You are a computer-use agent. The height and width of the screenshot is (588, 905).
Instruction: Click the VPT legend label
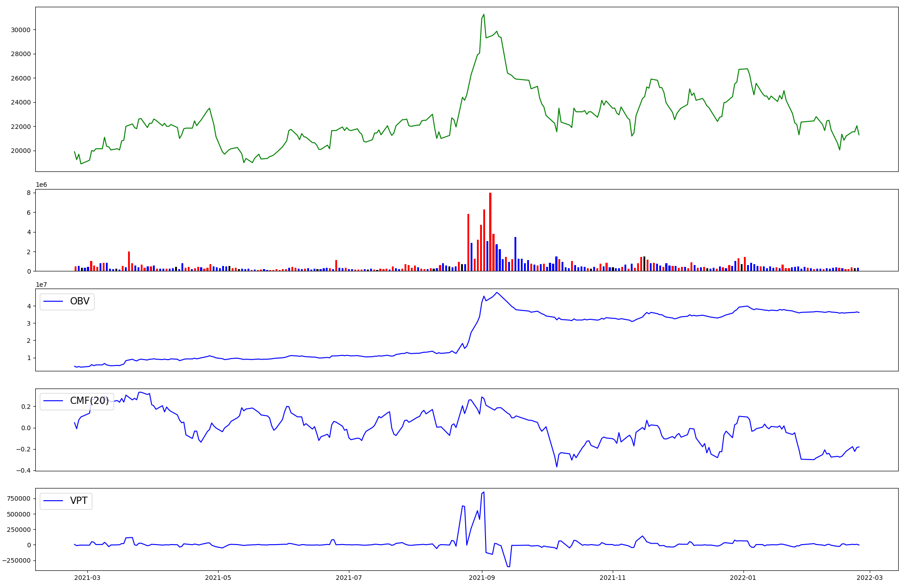(x=79, y=501)
